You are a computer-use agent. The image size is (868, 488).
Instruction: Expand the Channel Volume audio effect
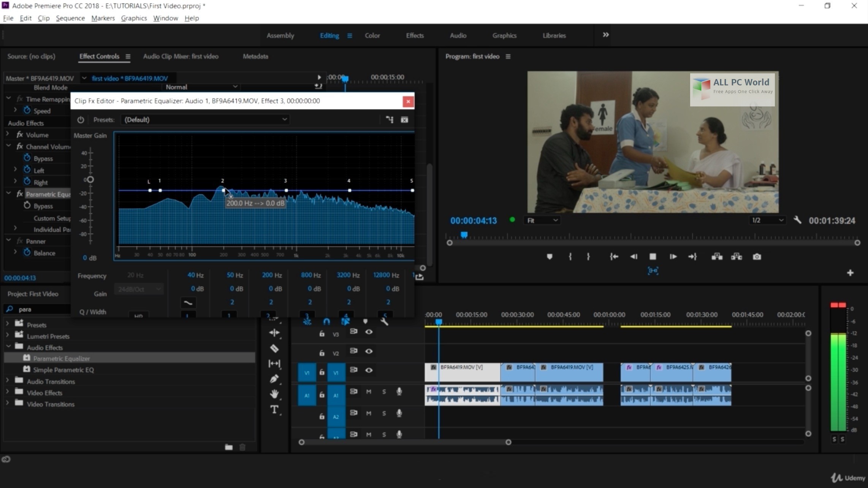pos(7,147)
